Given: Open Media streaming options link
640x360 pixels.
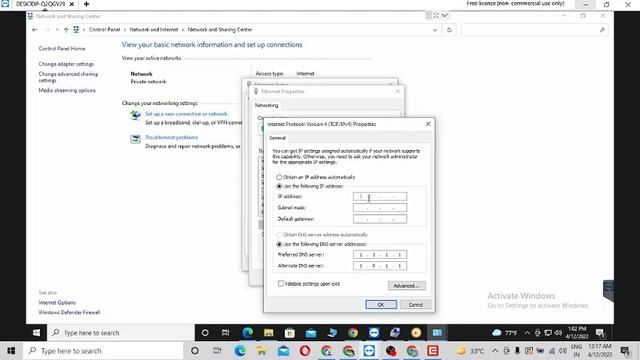Looking at the screenshot, I should (x=67, y=90).
